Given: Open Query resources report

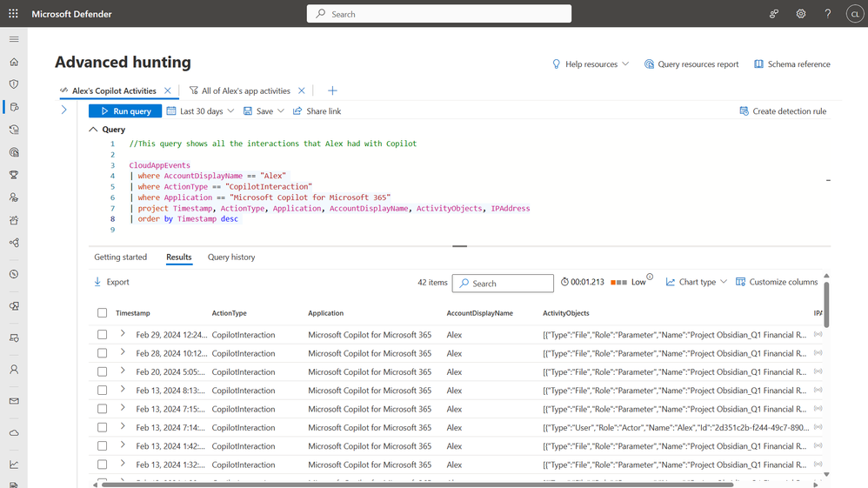Looking at the screenshot, I should 691,64.
